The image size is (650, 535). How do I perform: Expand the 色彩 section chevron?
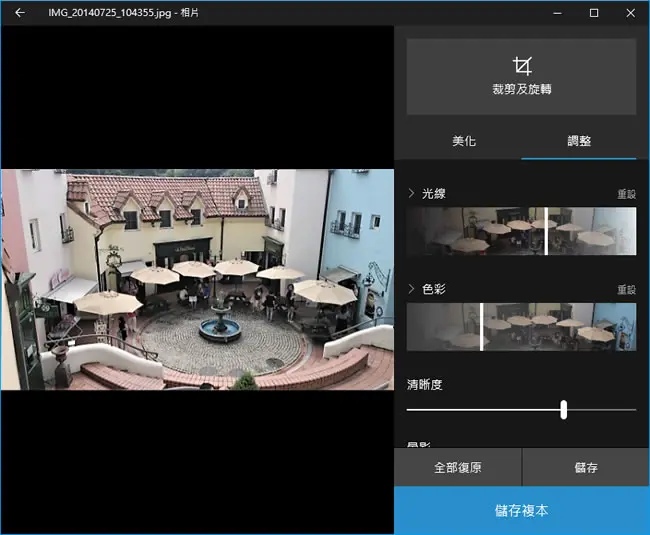(411, 289)
